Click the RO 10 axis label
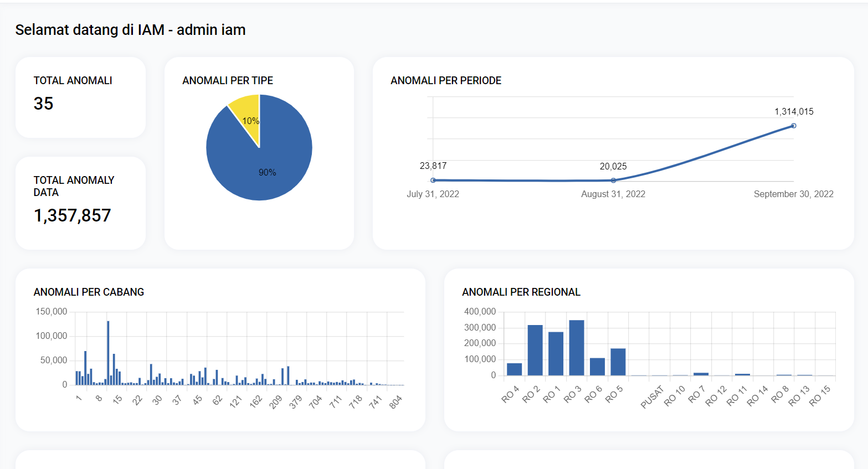Viewport: 868px width, 469px height. pyautogui.click(x=675, y=395)
